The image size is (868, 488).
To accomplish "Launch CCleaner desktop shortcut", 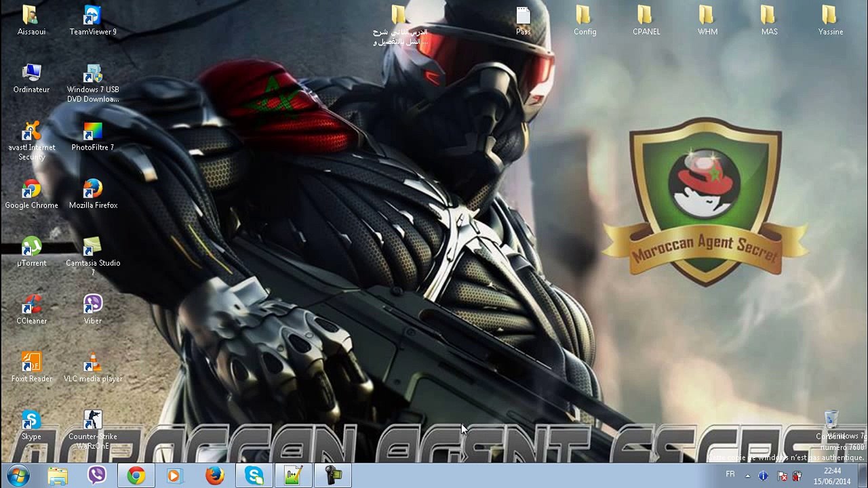I will click(x=31, y=310).
